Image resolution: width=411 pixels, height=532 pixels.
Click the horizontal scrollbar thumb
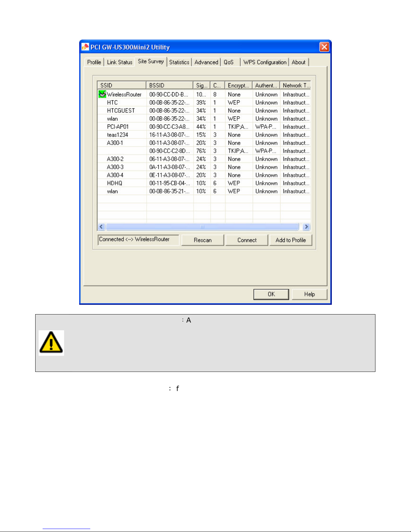tap(202, 227)
